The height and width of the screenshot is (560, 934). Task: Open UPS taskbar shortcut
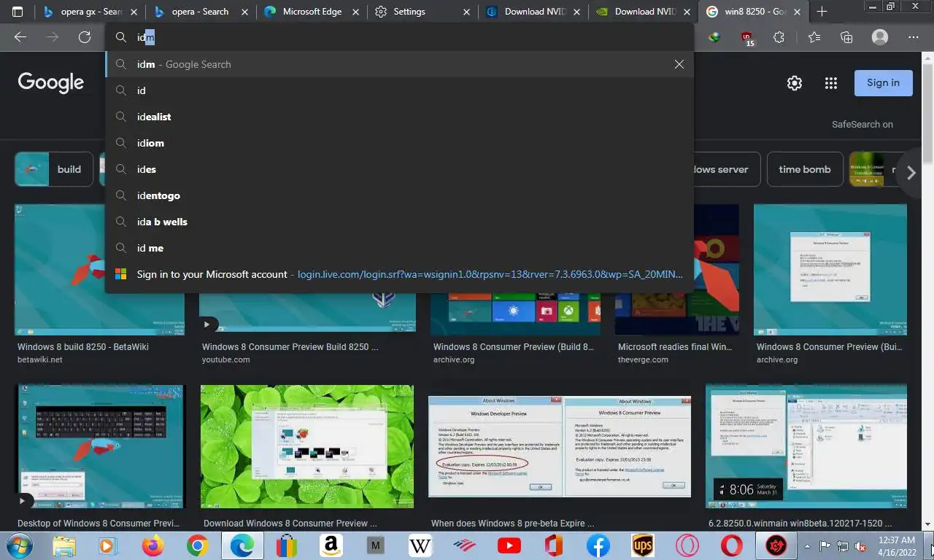642,545
